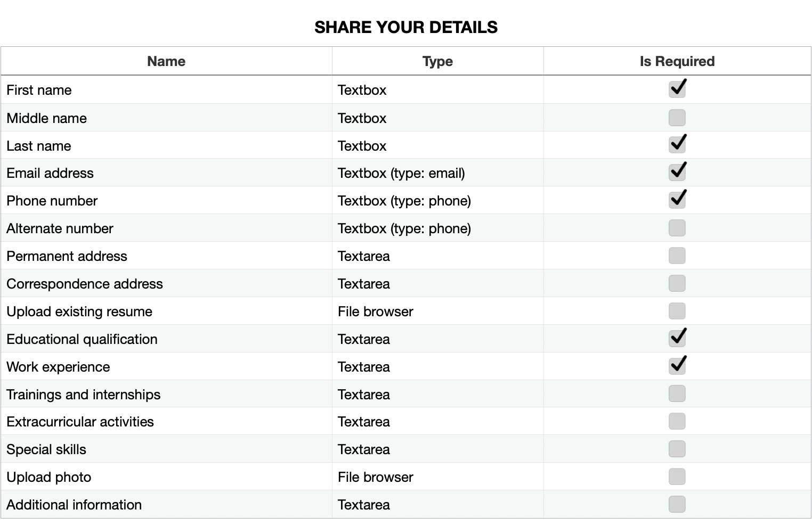Viewport: 812px width, 526px height.
Task: Check Additional information required checkbox
Action: tap(677, 504)
